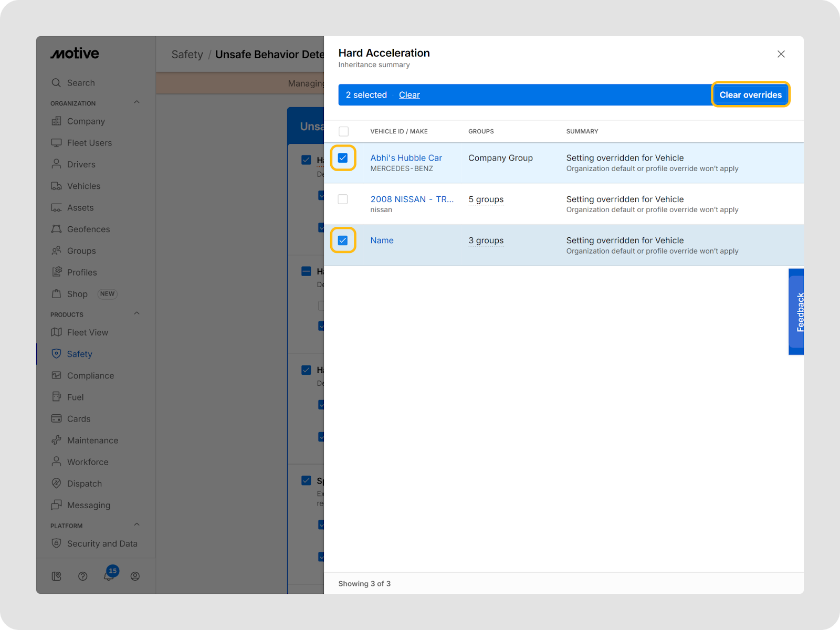Open the user account profile icon
Screen dimensions: 840x630
[x=135, y=576]
